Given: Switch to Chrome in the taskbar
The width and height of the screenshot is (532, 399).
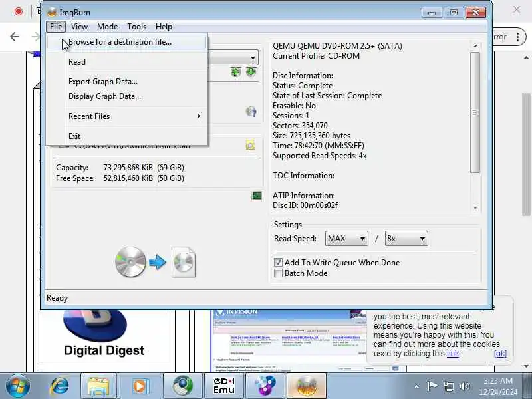Looking at the screenshot, I should click(x=182, y=386).
